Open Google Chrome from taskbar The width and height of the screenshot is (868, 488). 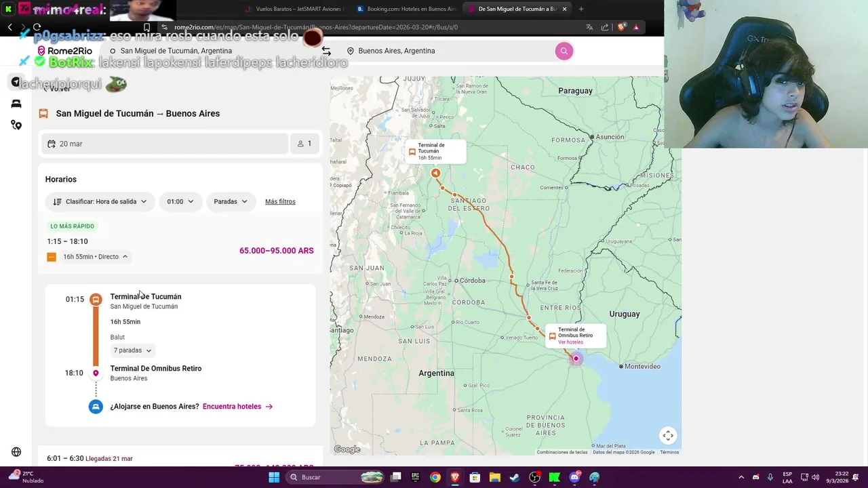435,477
